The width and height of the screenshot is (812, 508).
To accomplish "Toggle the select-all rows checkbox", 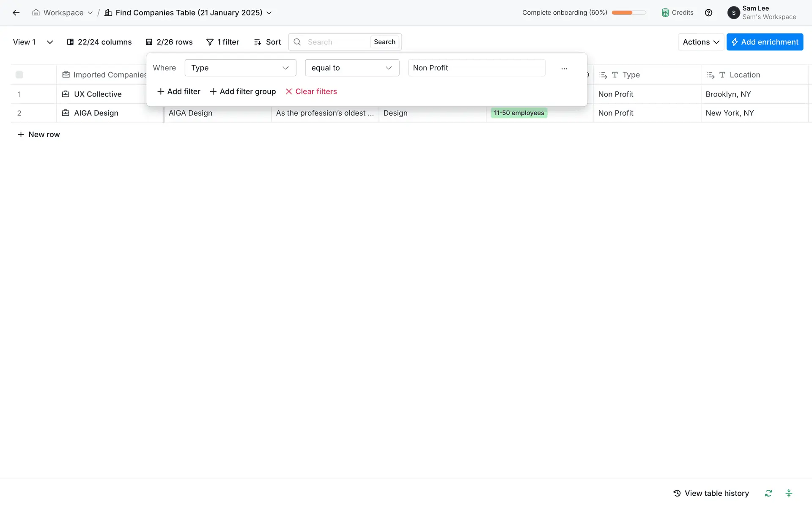I will pyautogui.click(x=19, y=75).
